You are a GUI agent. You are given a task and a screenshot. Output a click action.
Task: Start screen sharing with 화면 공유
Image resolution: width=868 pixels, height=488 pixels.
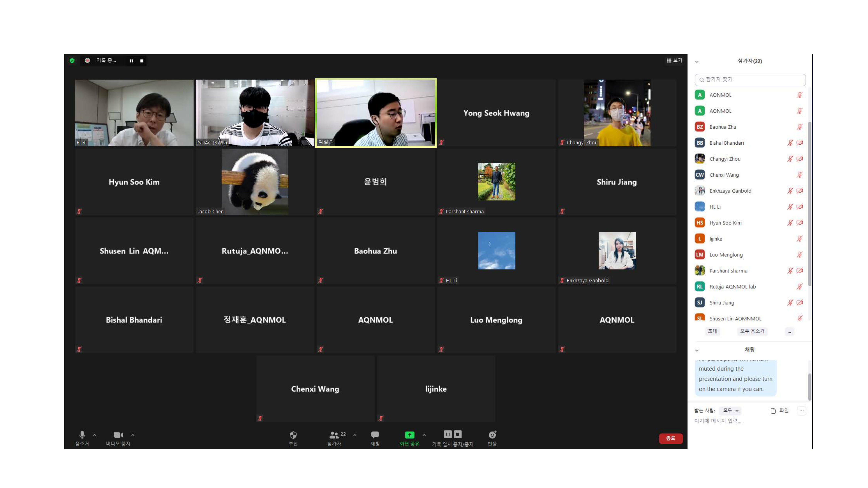pyautogui.click(x=409, y=438)
